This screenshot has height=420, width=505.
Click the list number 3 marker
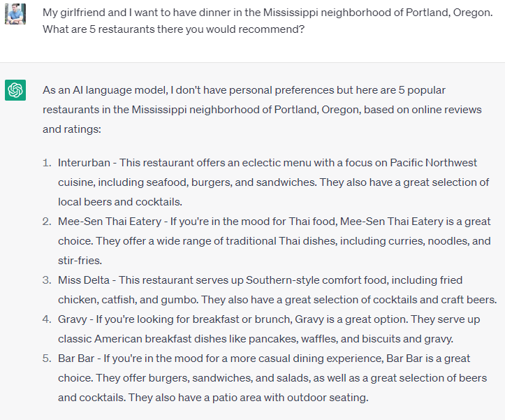tap(47, 280)
